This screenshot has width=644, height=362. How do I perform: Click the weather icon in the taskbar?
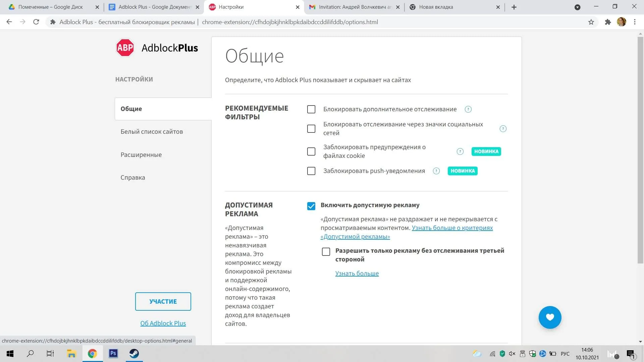477,354
